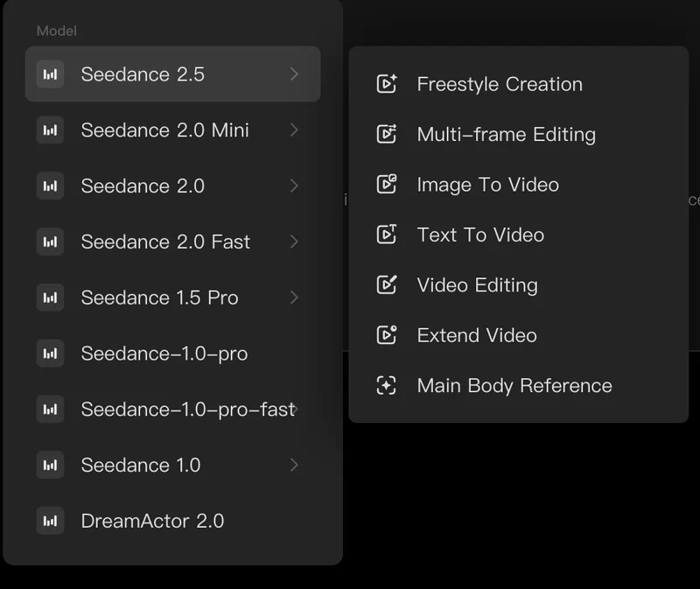Viewport: 700px width, 589px height.
Task: Expand the Seedance 1.0 row chevron
Action: 294,465
